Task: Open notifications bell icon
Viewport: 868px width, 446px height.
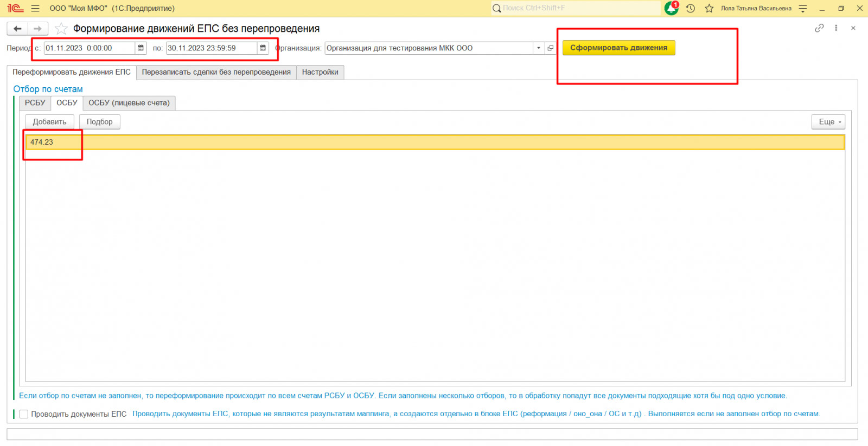Action: (x=672, y=8)
